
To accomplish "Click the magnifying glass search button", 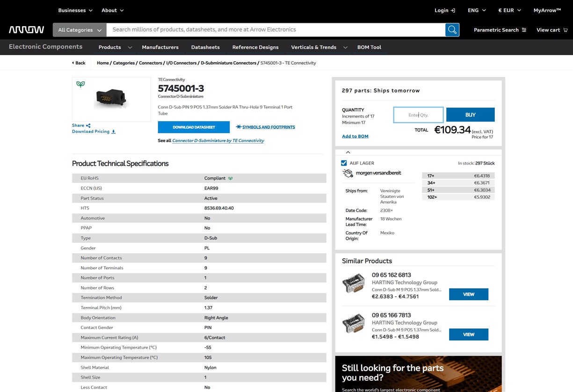I will pyautogui.click(x=452, y=30).
